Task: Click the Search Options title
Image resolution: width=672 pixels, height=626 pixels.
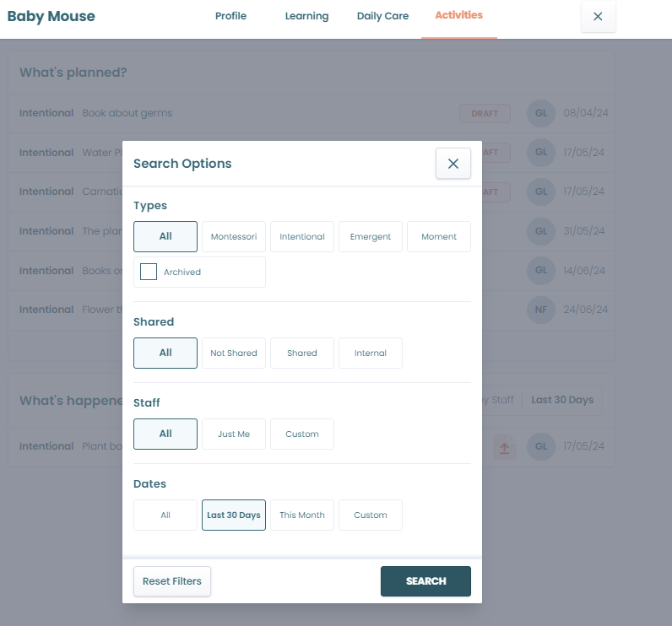Action: click(x=182, y=164)
